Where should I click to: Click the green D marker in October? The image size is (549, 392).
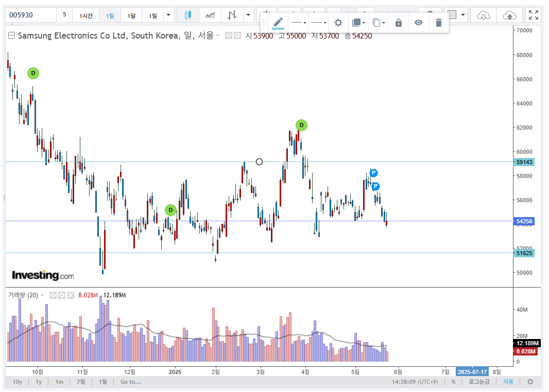click(33, 74)
